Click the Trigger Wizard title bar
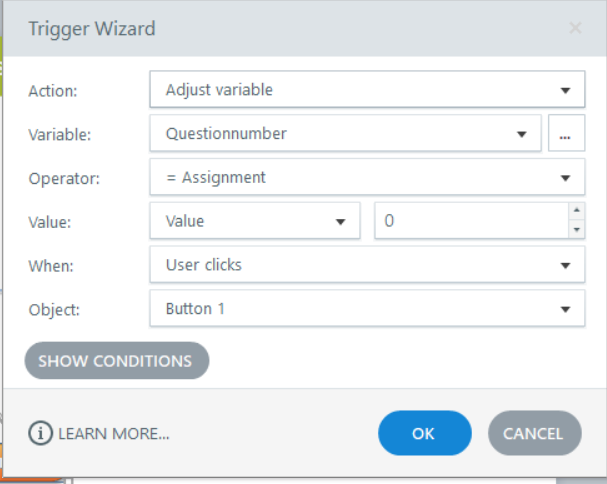This screenshot has height=484, width=607. tap(250, 28)
